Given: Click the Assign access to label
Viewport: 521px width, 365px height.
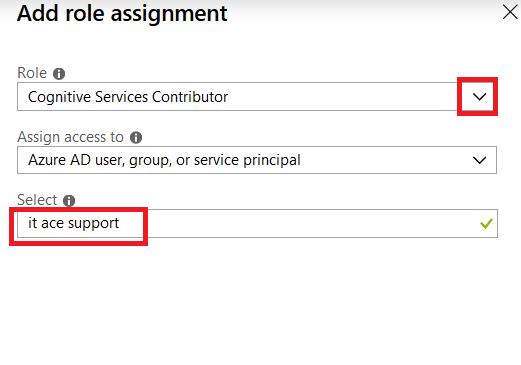Looking at the screenshot, I should point(70,137).
